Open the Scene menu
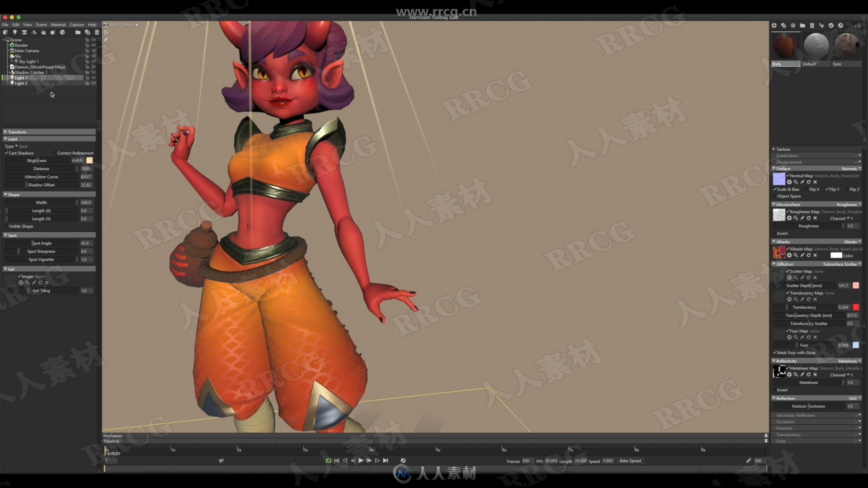 click(41, 25)
